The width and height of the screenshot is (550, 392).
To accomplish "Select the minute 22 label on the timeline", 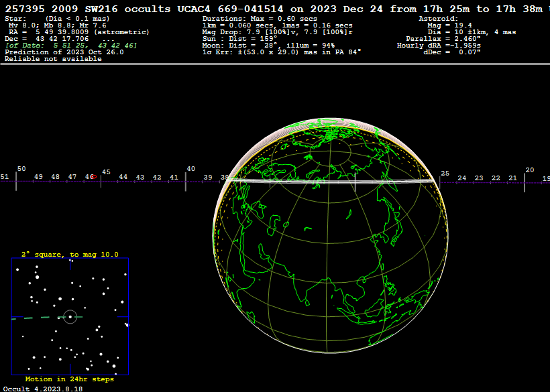I will [x=496, y=178].
